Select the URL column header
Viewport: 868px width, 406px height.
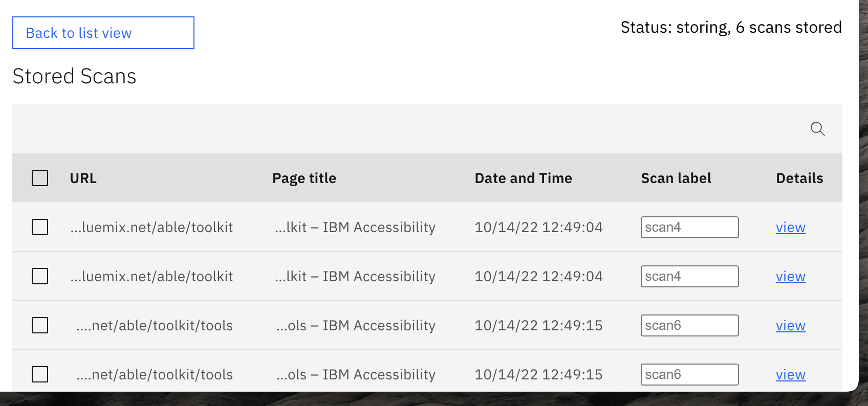pos(82,177)
